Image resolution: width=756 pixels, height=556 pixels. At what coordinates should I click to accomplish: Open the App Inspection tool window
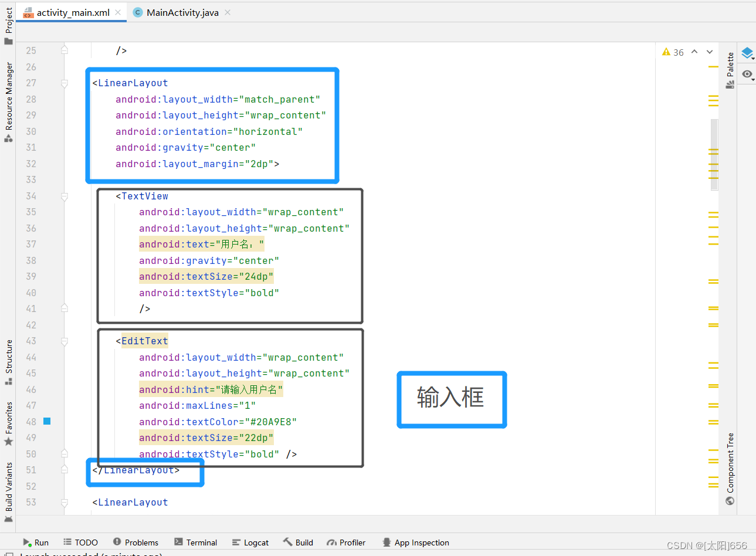pos(416,543)
